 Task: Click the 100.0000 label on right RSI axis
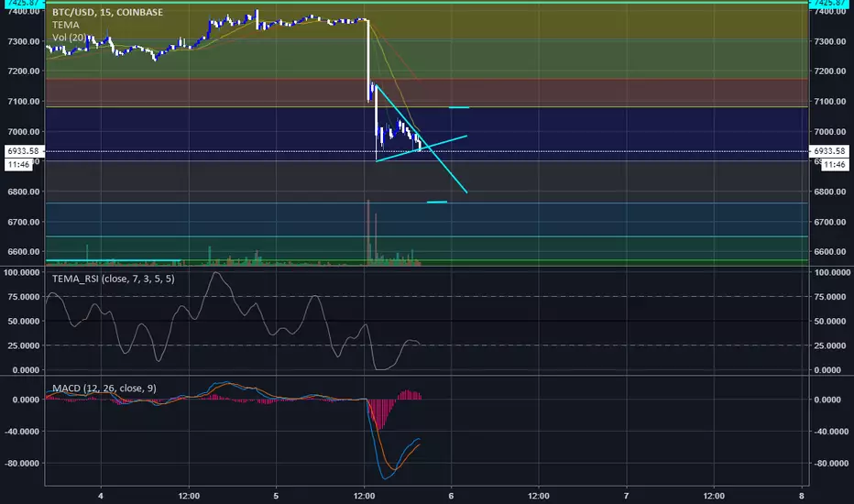(832, 272)
